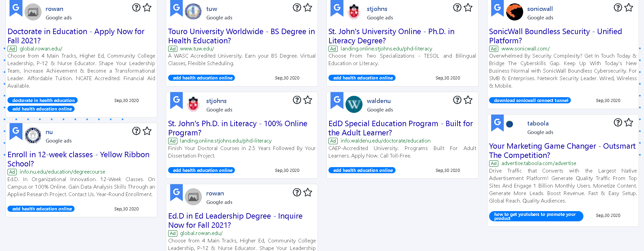Open help icon on waldenu ad card

point(457,100)
